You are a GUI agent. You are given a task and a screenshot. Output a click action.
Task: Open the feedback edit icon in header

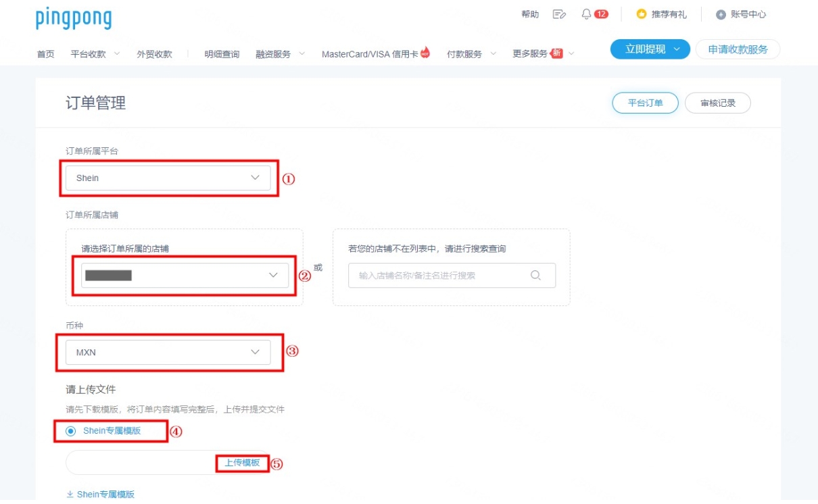click(x=559, y=14)
